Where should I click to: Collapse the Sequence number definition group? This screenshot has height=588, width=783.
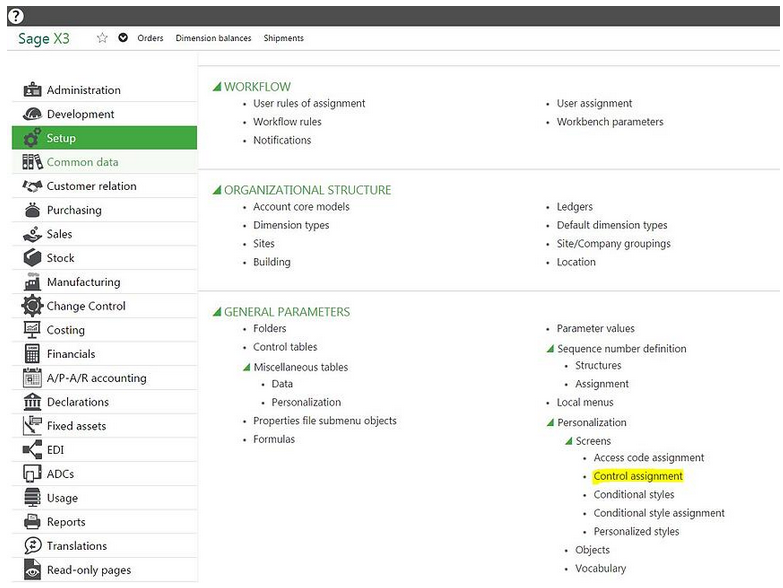[550, 349]
